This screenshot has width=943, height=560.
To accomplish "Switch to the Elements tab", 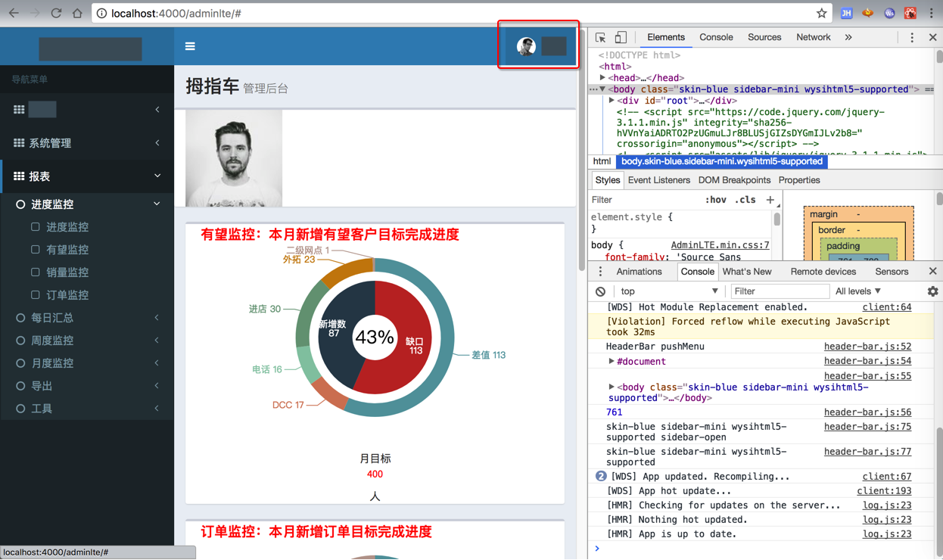I will 666,37.
